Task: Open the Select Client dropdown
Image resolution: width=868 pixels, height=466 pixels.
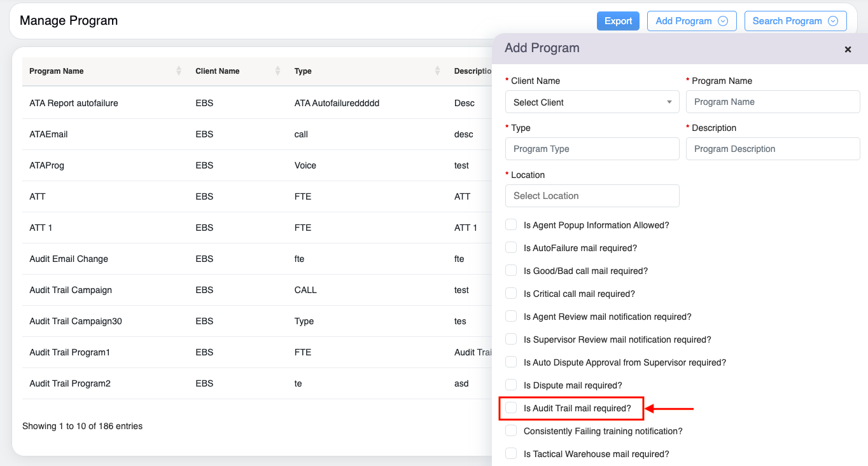Action: [592, 102]
